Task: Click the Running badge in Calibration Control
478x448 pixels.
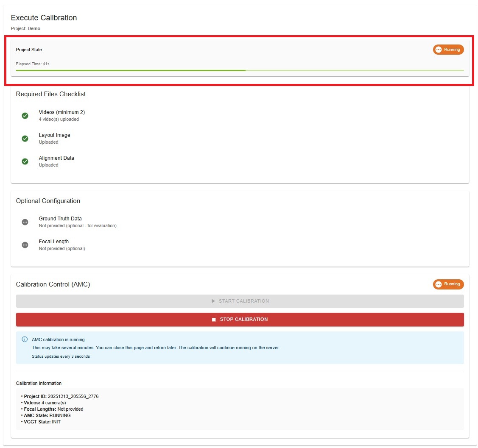Action: pos(448,284)
